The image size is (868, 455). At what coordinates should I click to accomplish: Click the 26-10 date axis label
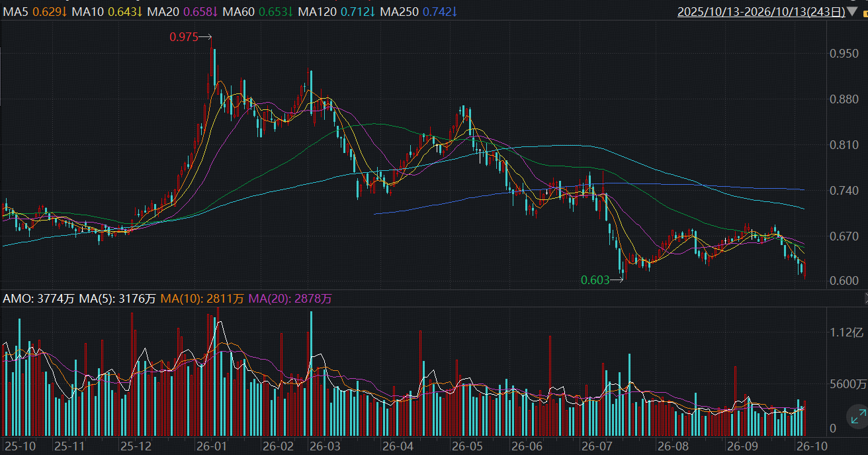811,446
